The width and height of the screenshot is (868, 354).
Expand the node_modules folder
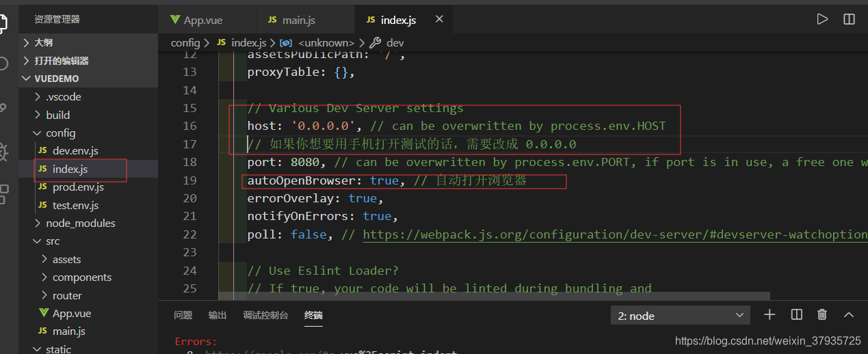[89, 223]
